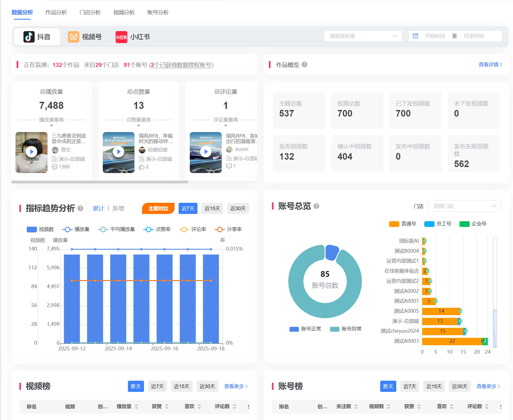Click the horizontal scrollbar below the metric cards
The width and height of the screenshot is (513, 420).
click(x=100, y=182)
